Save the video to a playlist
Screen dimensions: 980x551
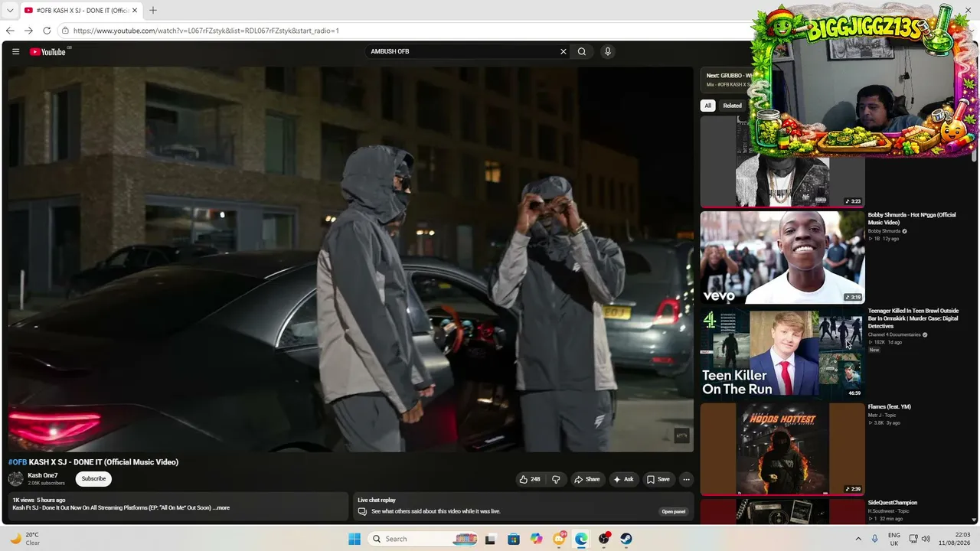658,480
